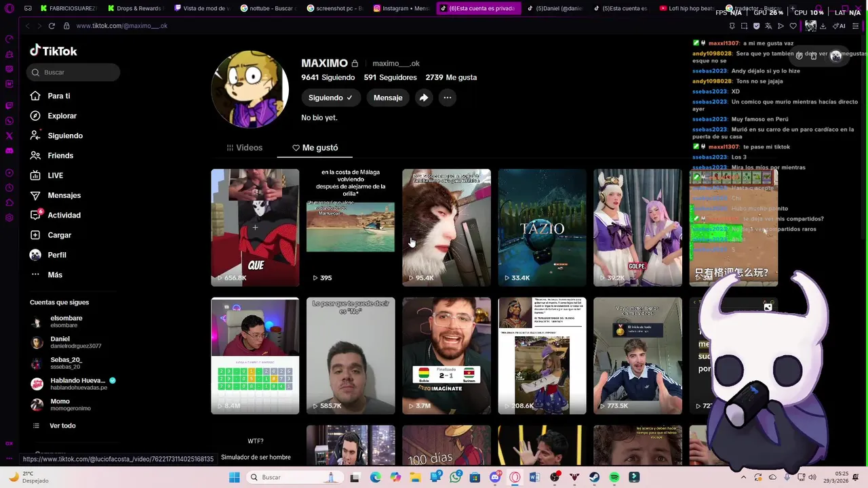Open the Explorar compass icon
Viewport: 868px width, 488px height.
(35, 116)
